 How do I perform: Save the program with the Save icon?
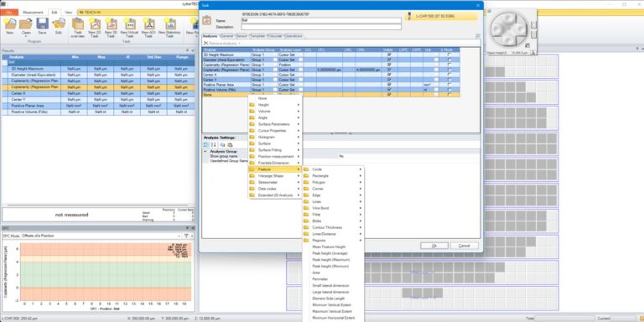click(42, 23)
